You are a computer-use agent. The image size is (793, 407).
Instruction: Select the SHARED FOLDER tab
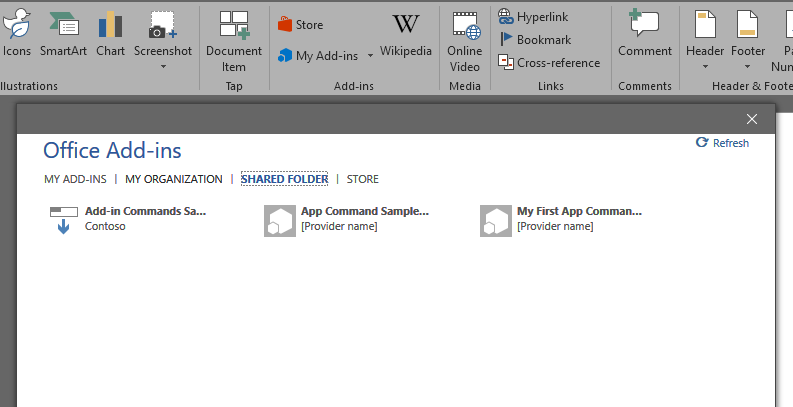284,179
